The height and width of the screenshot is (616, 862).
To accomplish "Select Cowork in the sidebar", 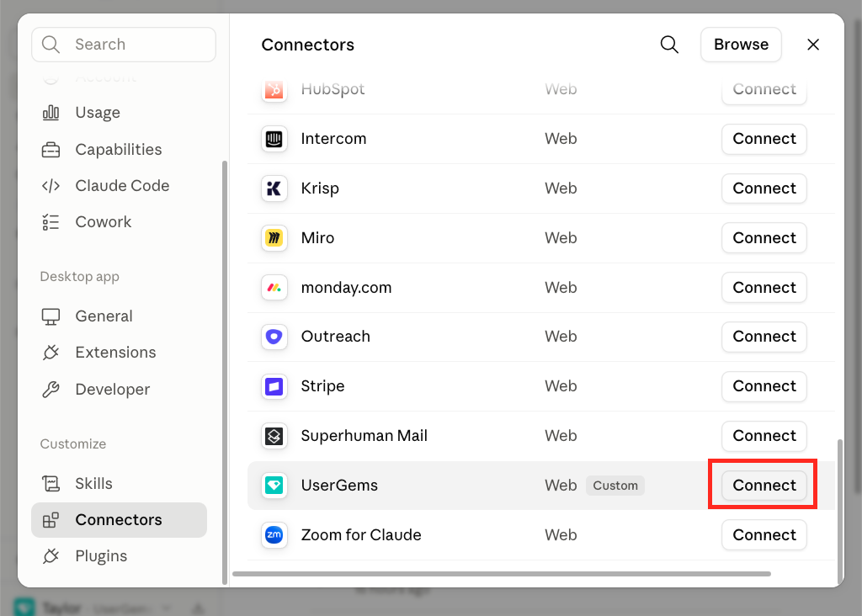I will [120, 222].
